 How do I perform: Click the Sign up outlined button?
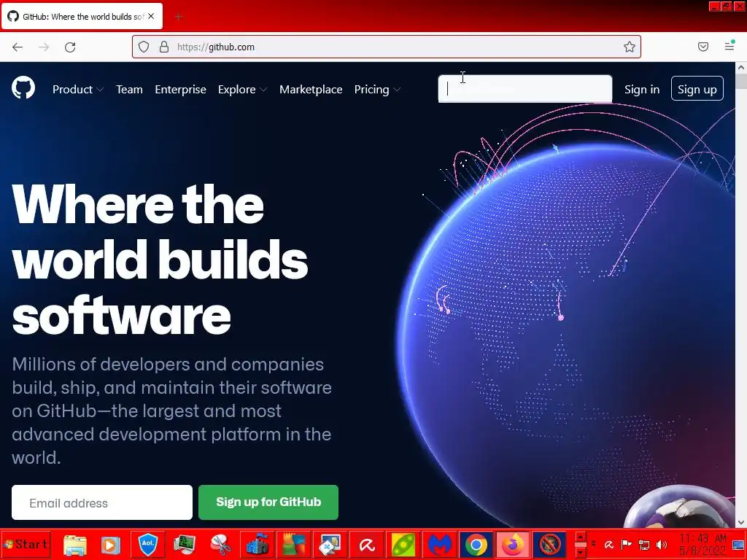pyautogui.click(x=697, y=88)
